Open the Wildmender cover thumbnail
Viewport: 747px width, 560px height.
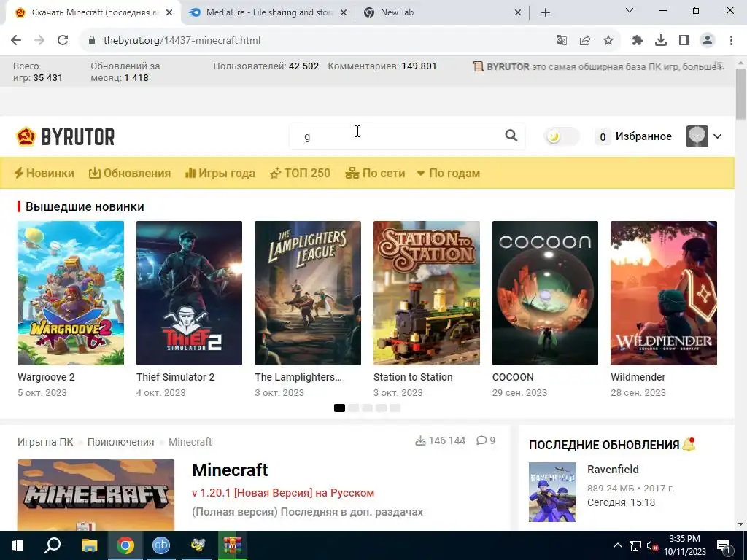(x=664, y=293)
